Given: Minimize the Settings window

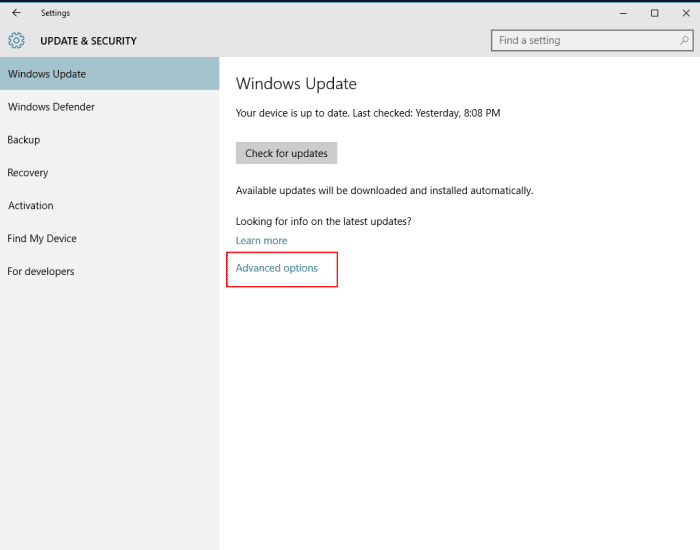Looking at the screenshot, I should click(623, 13).
